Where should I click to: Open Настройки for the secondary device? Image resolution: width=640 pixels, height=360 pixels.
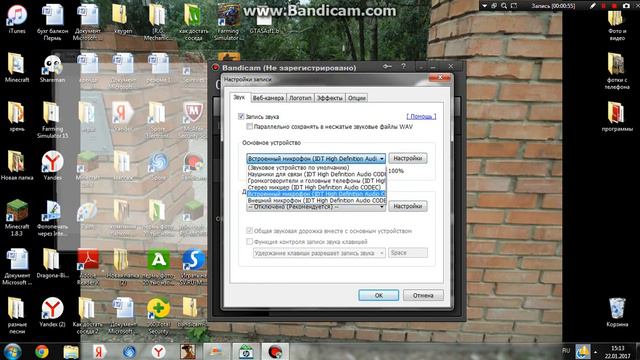pos(408,206)
